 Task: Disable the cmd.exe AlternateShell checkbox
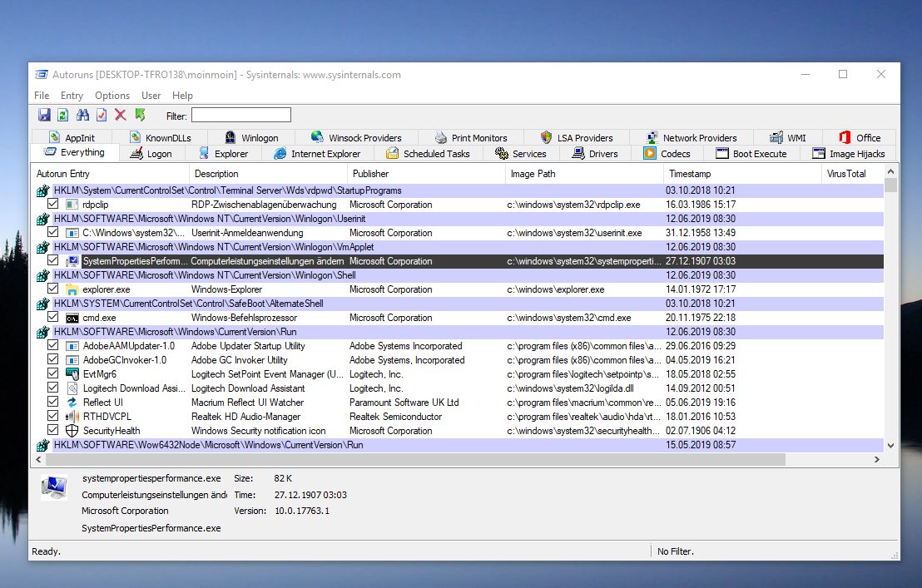[53, 317]
